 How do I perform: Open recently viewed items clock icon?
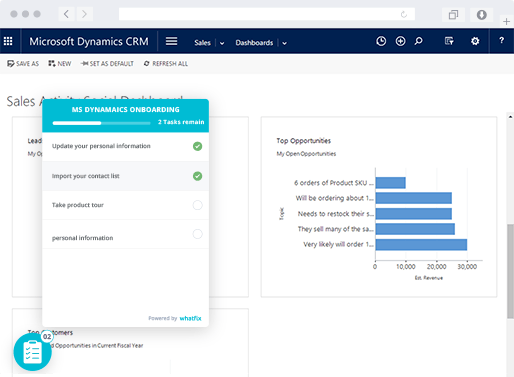click(381, 41)
